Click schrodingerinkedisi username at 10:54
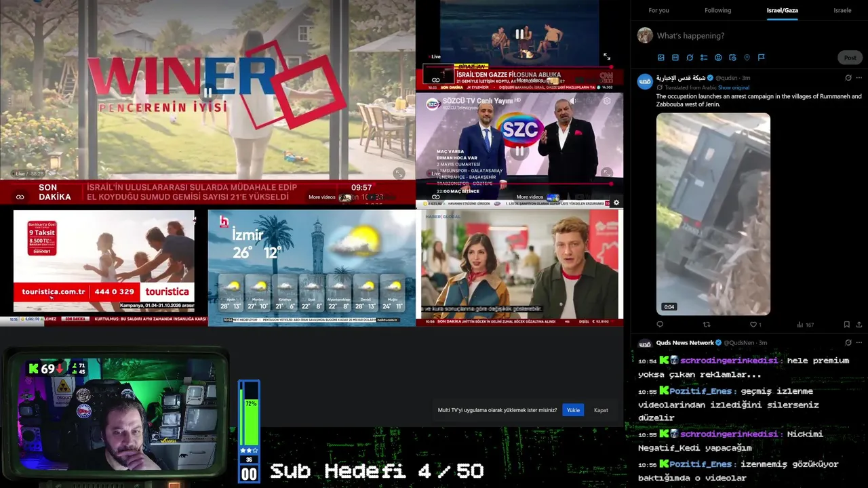868x488 pixels. coord(728,361)
